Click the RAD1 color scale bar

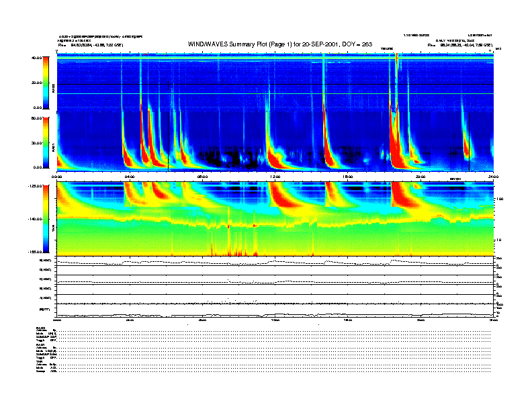click(45, 142)
